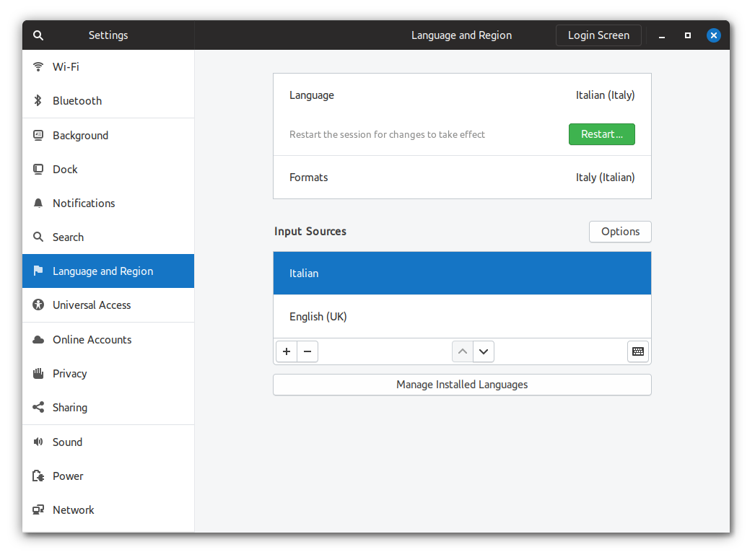Screen dimensions: 755x560
Task: Click the Sharing icon in sidebar
Action: [38, 407]
